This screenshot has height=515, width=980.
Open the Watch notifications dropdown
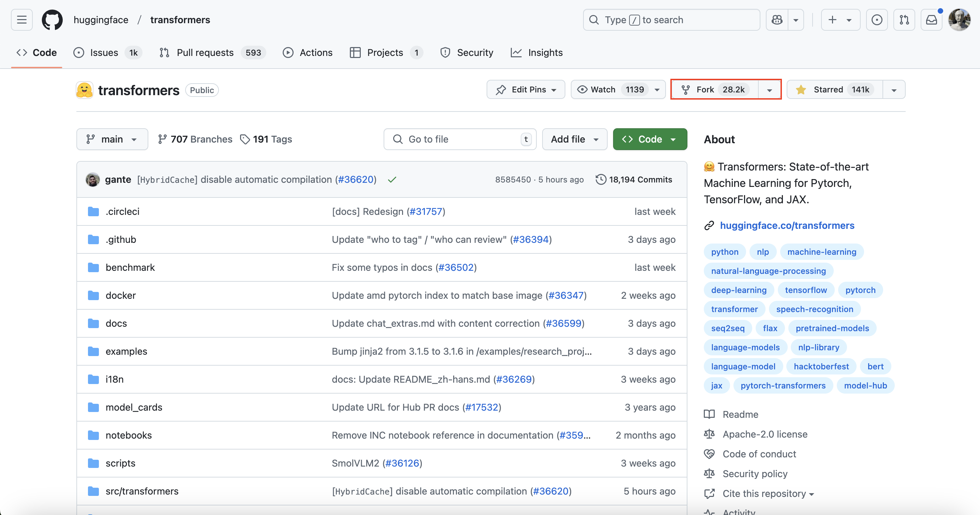click(618, 89)
